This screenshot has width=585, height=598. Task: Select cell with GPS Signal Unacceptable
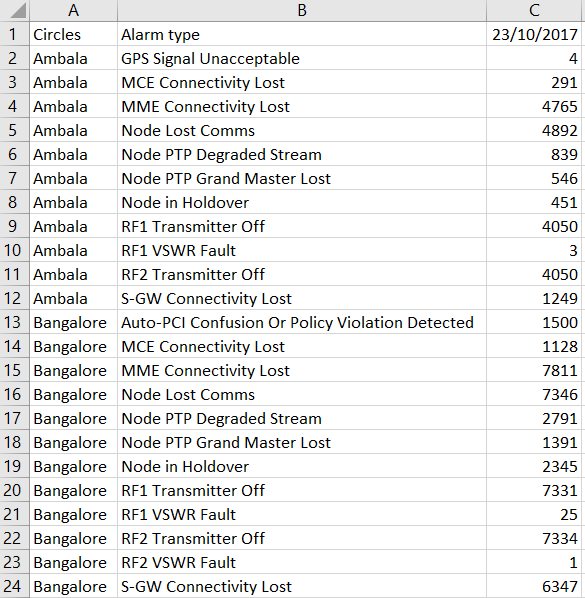click(x=302, y=58)
